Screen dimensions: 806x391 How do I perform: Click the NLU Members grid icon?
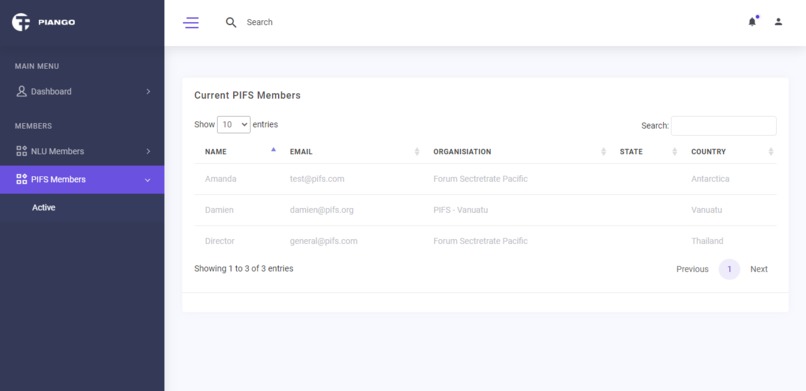(22, 151)
